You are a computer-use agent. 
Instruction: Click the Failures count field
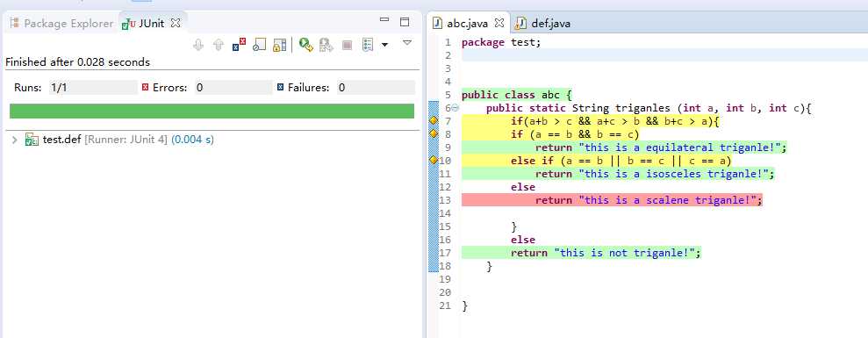(x=376, y=88)
